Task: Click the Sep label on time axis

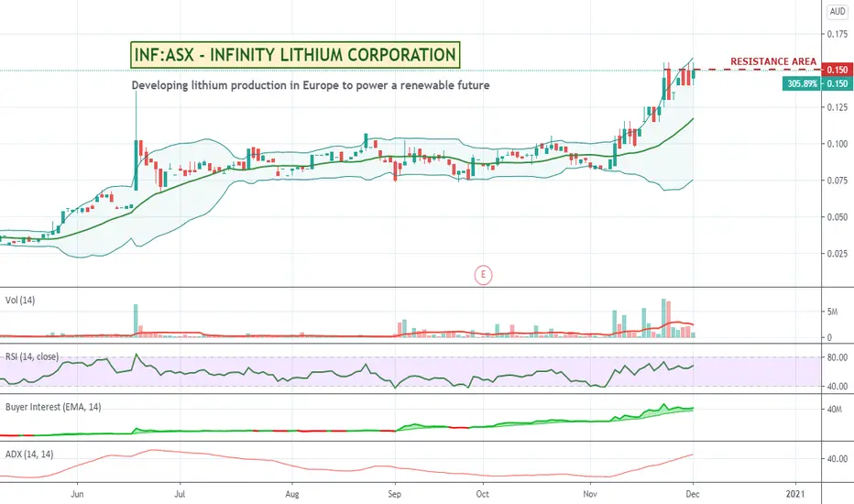Action: tap(395, 494)
